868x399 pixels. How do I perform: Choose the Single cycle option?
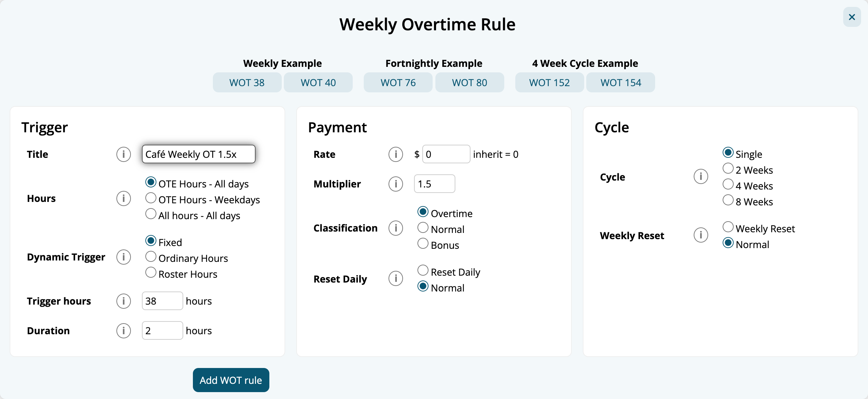pyautogui.click(x=728, y=153)
